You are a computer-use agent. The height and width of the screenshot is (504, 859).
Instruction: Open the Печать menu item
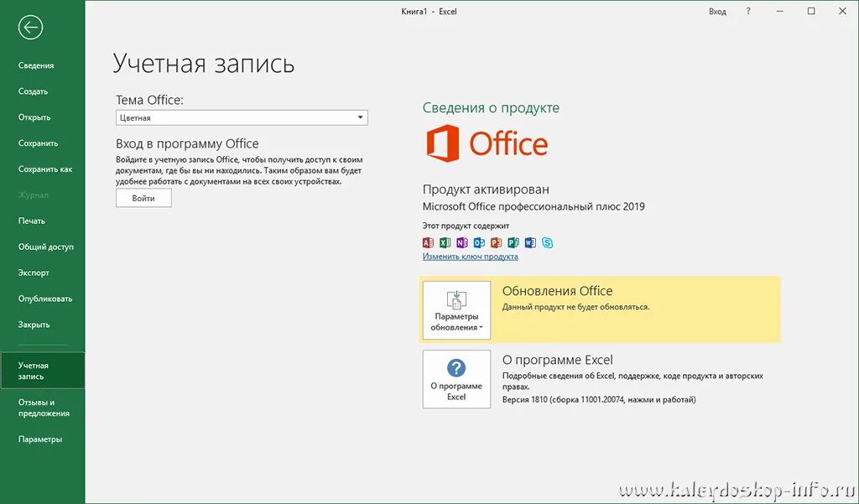[31, 221]
